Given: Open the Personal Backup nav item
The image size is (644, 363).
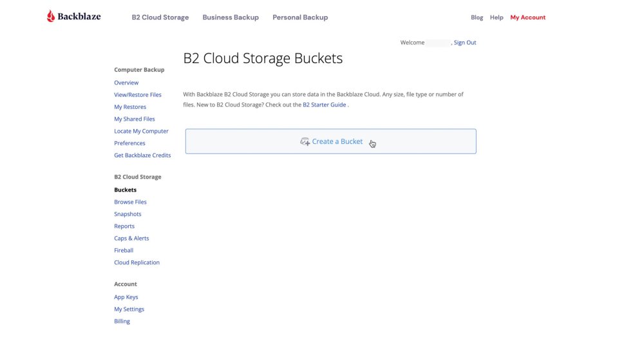Looking at the screenshot, I should (x=300, y=17).
